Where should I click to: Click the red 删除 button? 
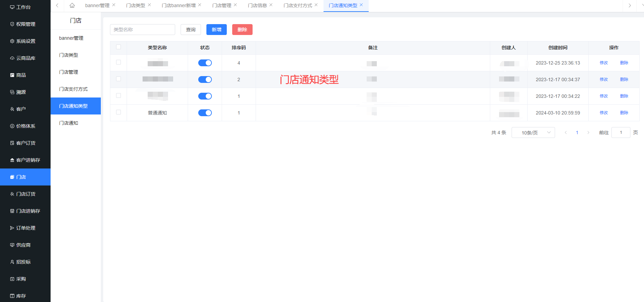point(242,30)
